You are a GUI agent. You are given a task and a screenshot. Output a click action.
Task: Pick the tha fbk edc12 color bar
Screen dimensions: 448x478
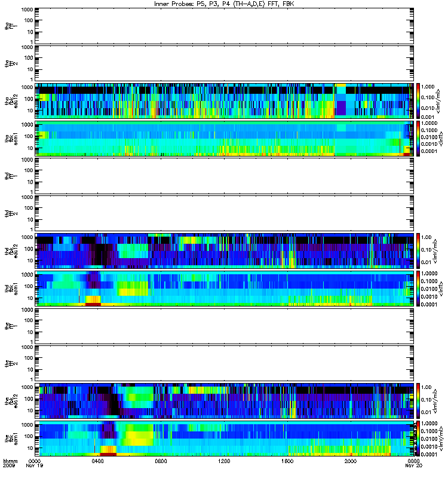coord(418,100)
